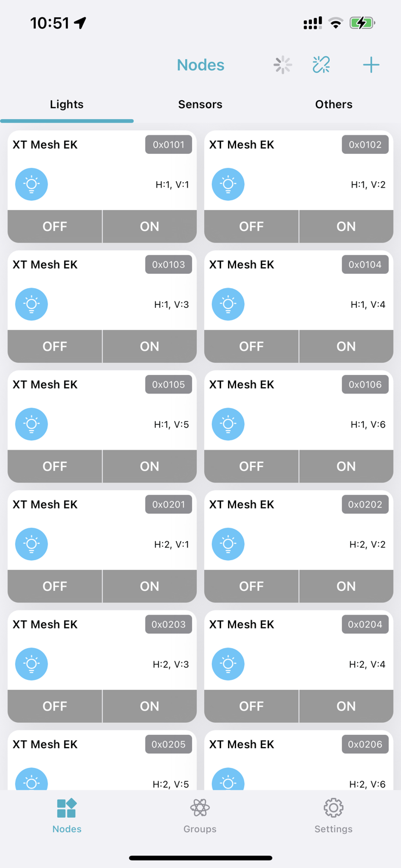Tap the bulb icon on node 0x0202

[228, 544]
